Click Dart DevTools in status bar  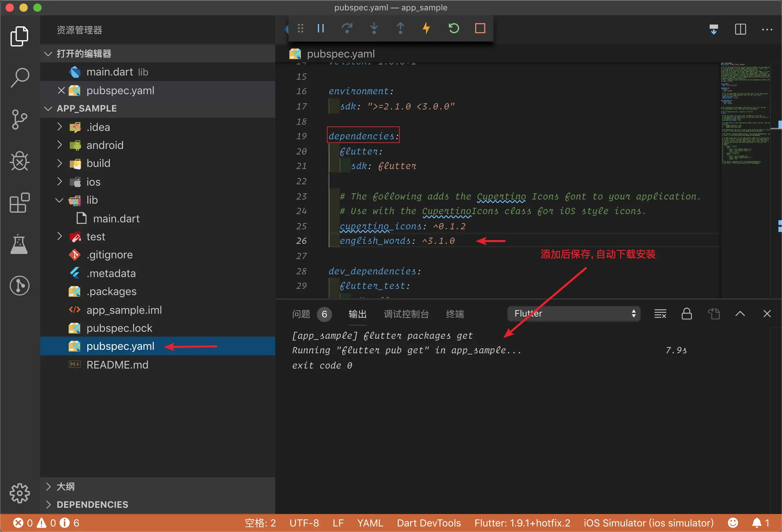click(429, 523)
